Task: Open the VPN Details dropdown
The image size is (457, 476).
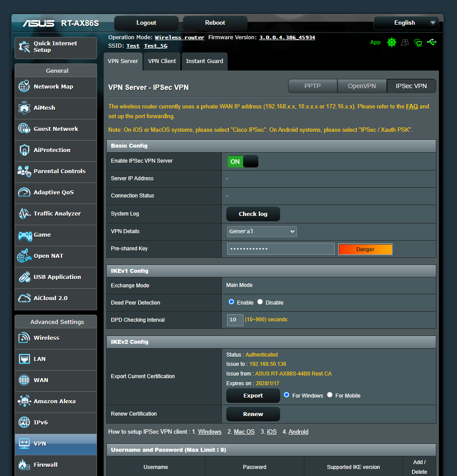Action: [262, 231]
